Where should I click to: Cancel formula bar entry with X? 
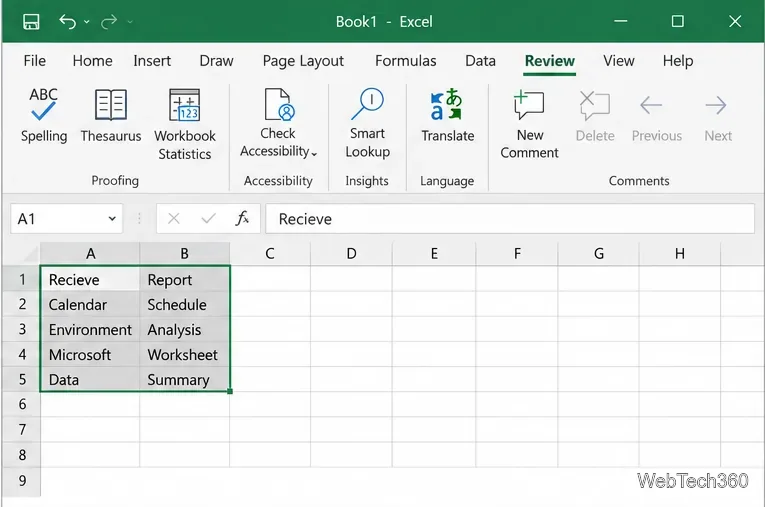174,218
